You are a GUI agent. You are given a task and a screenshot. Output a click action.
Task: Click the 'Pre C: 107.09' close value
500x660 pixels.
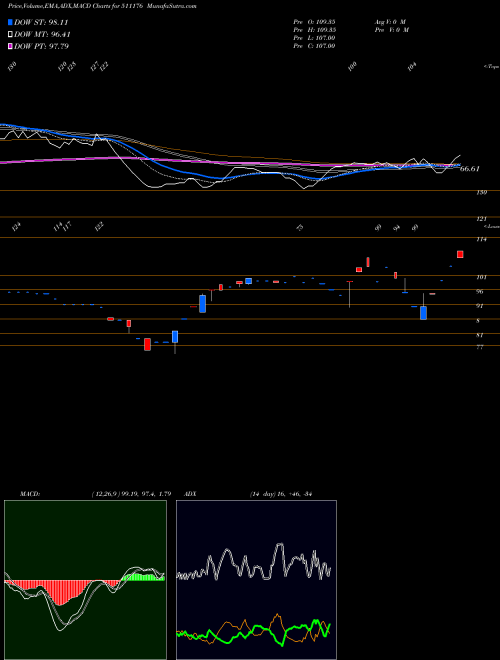tap(314, 46)
